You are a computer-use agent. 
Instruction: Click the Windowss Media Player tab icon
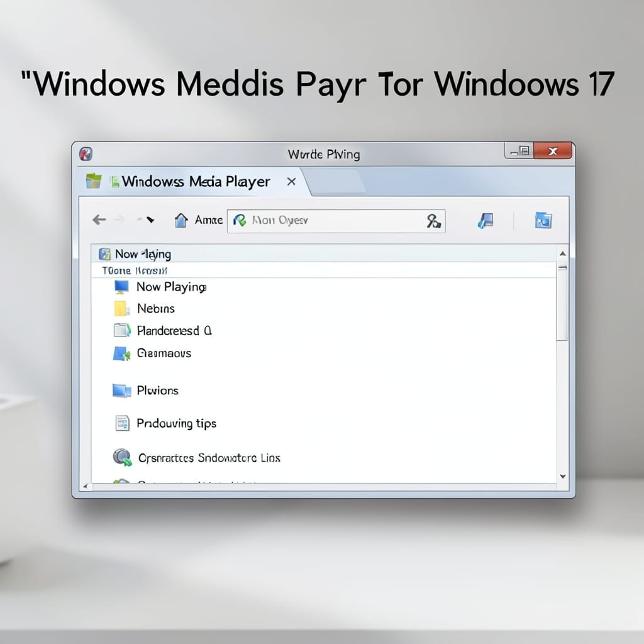click(x=94, y=181)
